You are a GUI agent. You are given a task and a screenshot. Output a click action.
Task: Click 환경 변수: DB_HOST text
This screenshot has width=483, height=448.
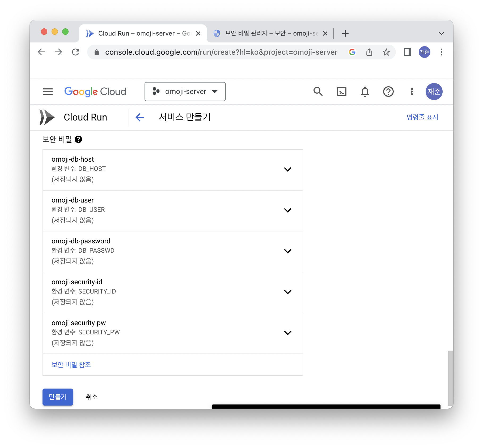tap(79, 169)
